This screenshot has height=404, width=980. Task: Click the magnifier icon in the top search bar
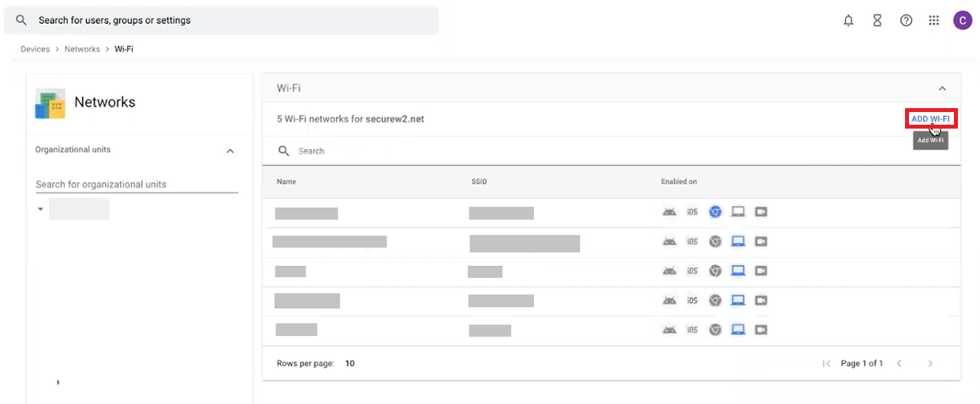pyautogui.click(x=21, y=20)
